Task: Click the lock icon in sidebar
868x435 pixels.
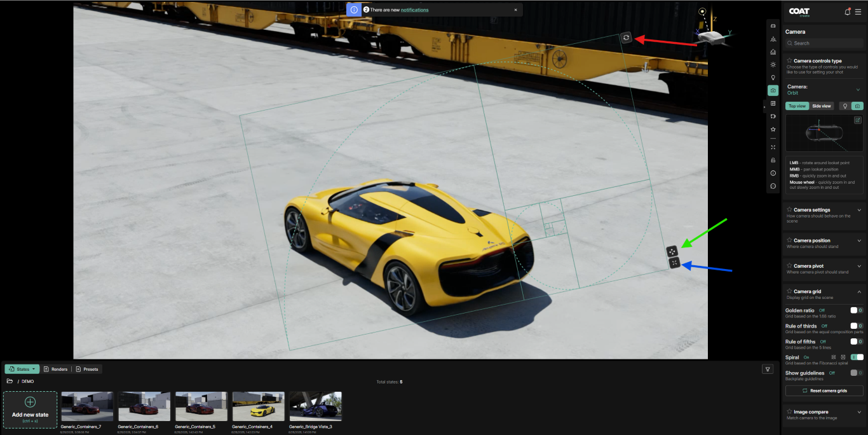Action: (773, 160)
